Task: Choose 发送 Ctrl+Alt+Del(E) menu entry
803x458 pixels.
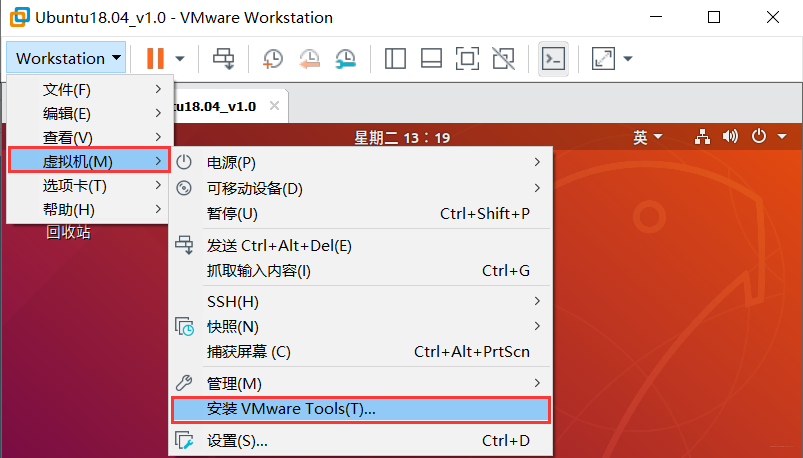Action: point(361,245)
